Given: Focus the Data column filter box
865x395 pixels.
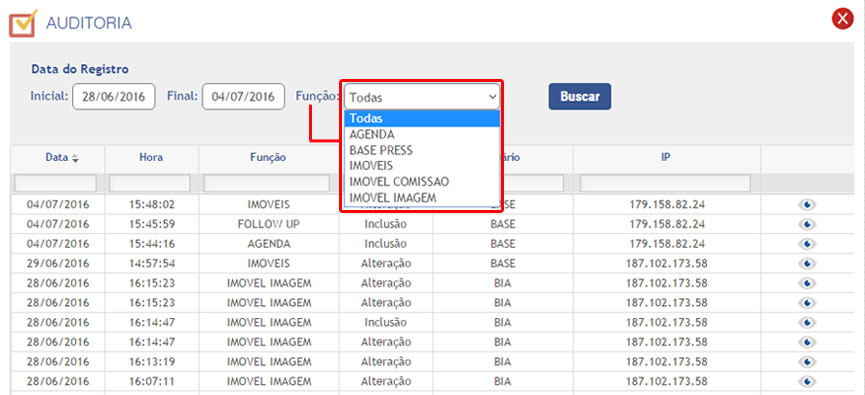Looking at the screenshot, I should (56, 183).
